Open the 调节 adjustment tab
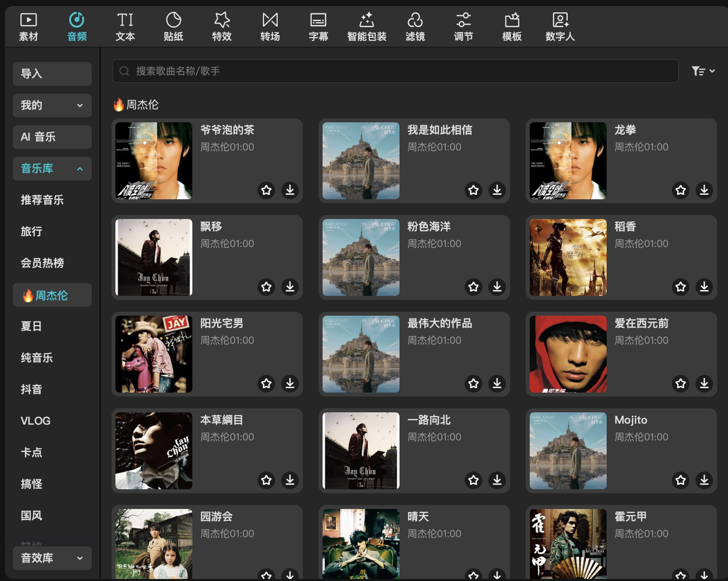Image resolution: width=728 pixels, height=581 pixels. point(464,27)
